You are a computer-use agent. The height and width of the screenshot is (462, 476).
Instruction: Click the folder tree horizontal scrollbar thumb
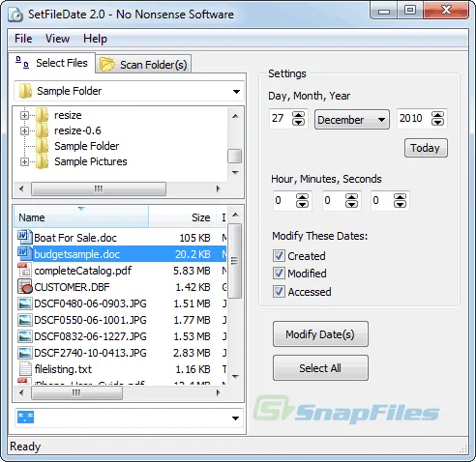coord(99,188)
